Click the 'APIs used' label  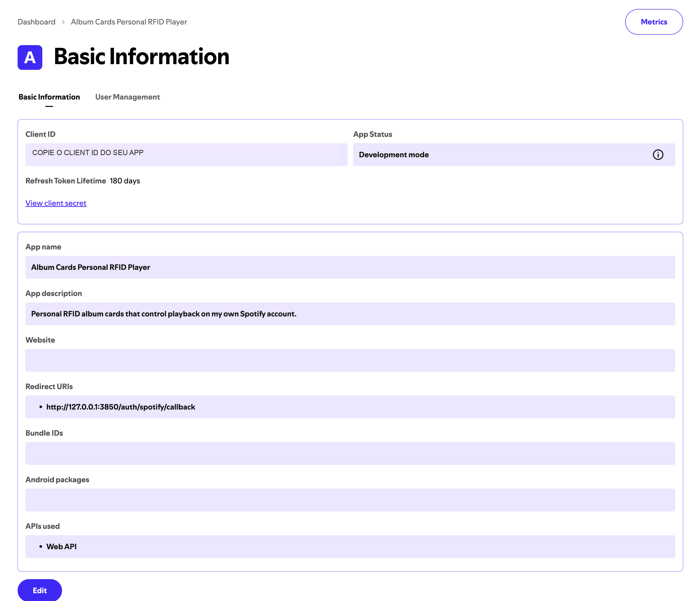pos(43,526)
